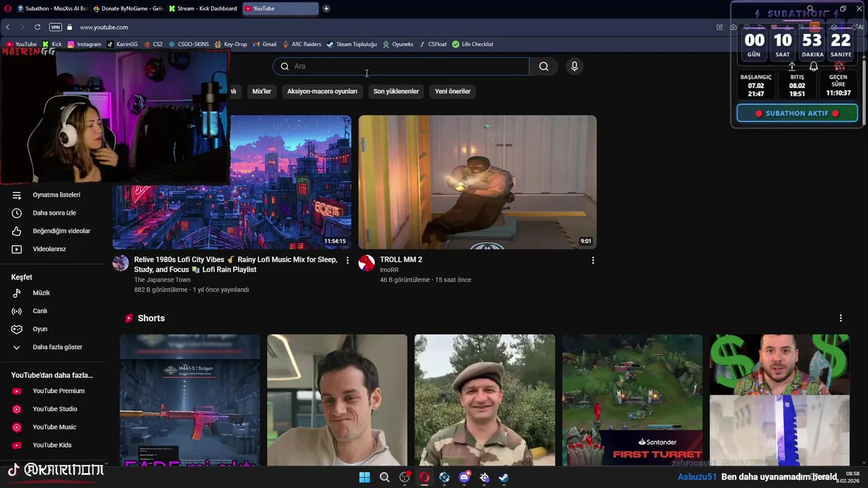The image size is (868, 488).
Task: Open the Kick bookmark
Action: [x=52, y=44]
